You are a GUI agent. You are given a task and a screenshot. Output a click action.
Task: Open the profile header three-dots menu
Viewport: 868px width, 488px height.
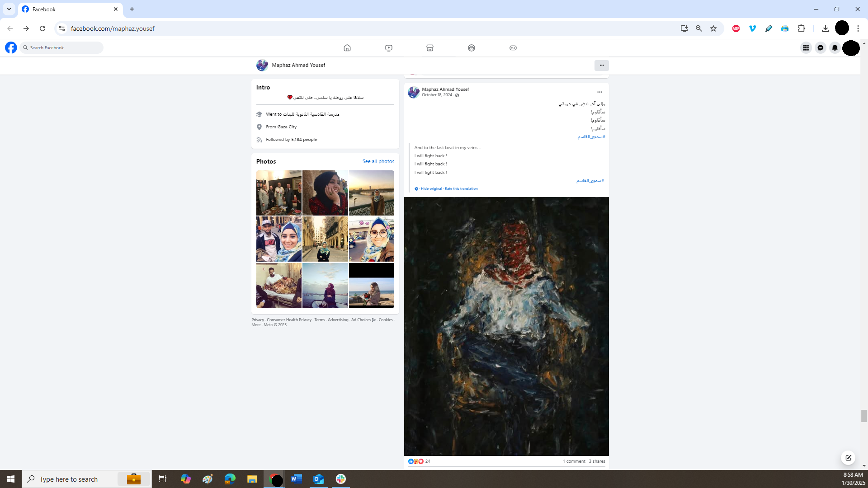pos(602,66)
